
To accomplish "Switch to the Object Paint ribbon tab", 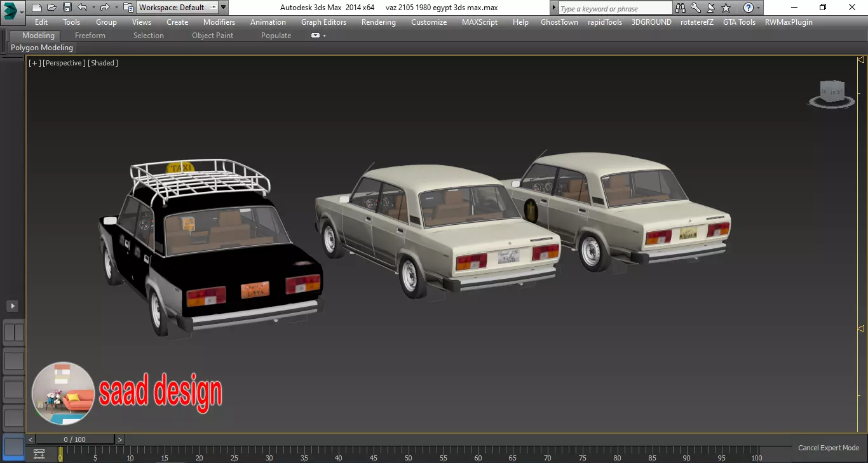I will point(213,36).
